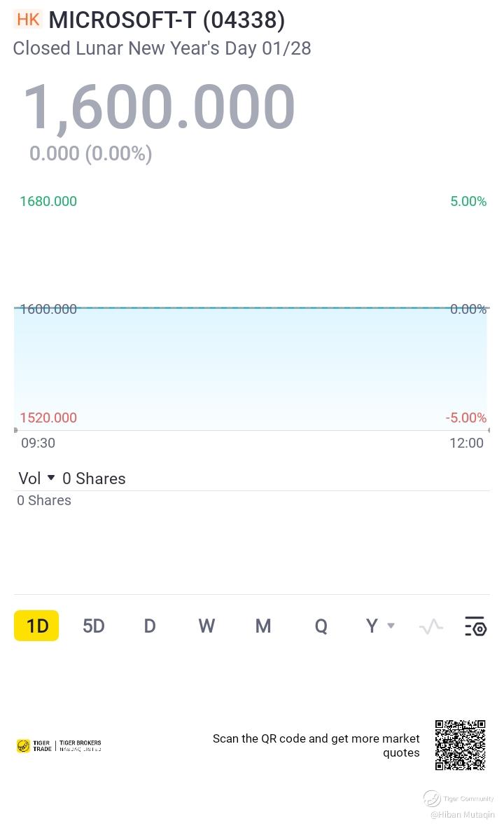
Task: Click the dashed 1600.000 price line
Action: [252, 308]
